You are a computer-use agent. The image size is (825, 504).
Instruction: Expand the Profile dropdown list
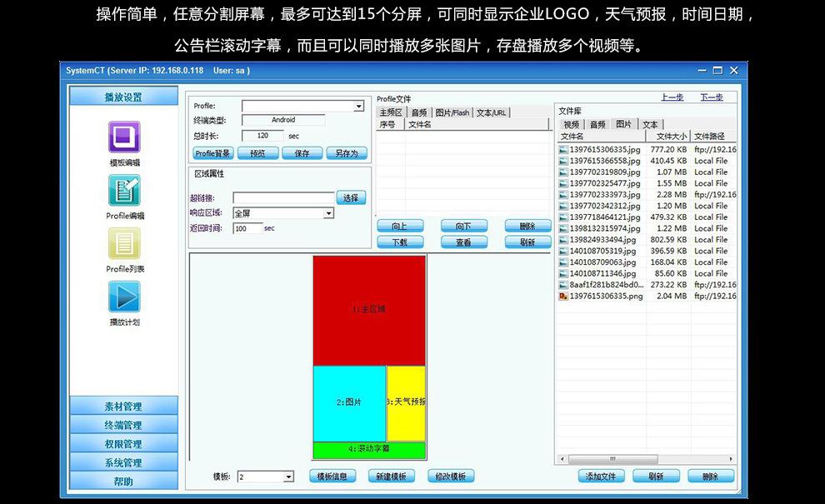tap(359, 107)
